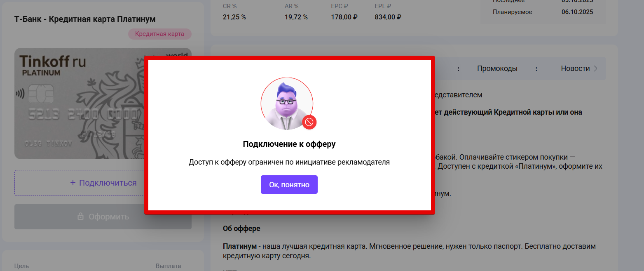Click the red blocked badge on avatar

(x=309, y=122)
